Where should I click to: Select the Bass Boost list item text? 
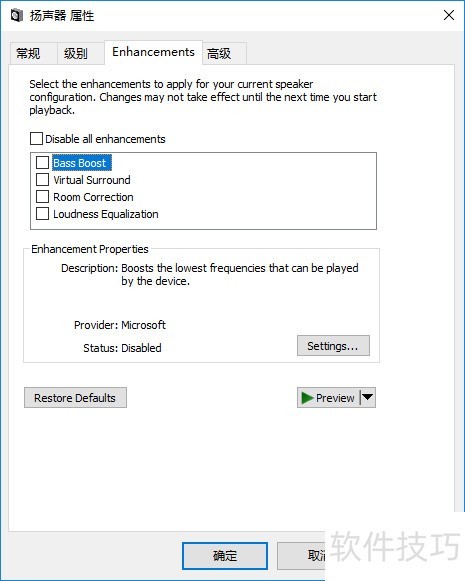pos(82,163)
